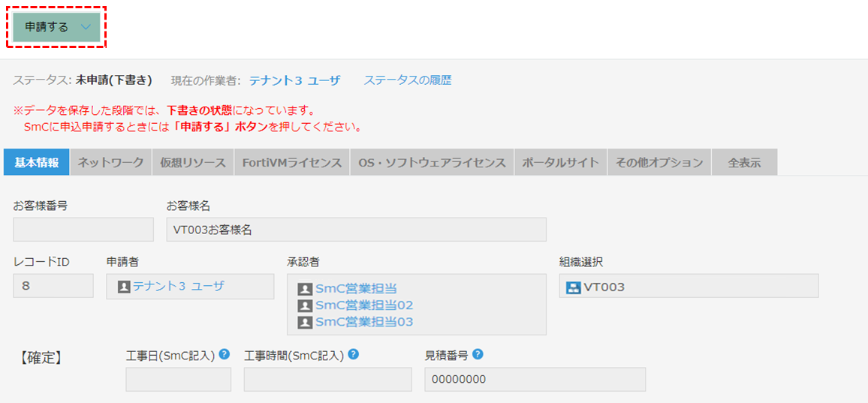
Task: Click the 見積番号 field showing 00000000
Action: point(535,379)
